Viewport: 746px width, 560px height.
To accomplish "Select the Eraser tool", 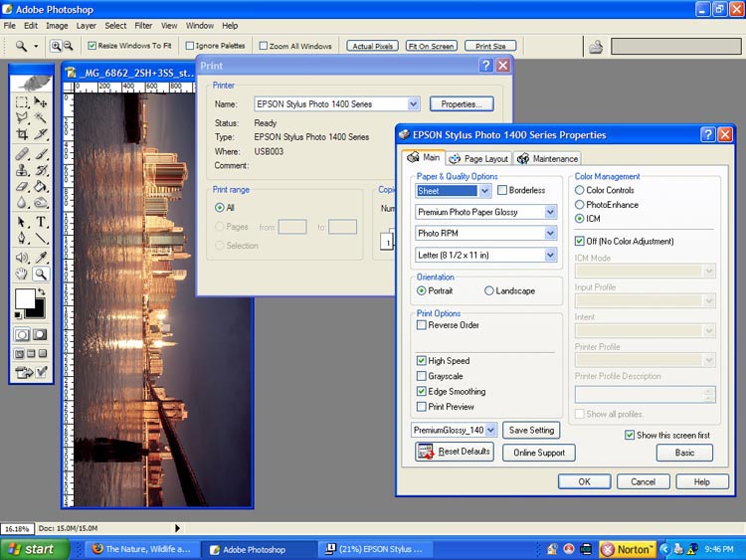I will pyautogui.click(x=22, y=187).
